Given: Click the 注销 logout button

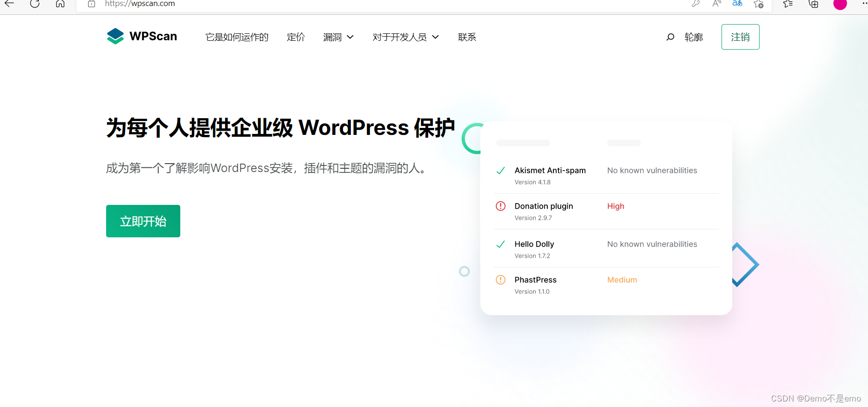Looking at the screenshot, I should pos(741,37).
